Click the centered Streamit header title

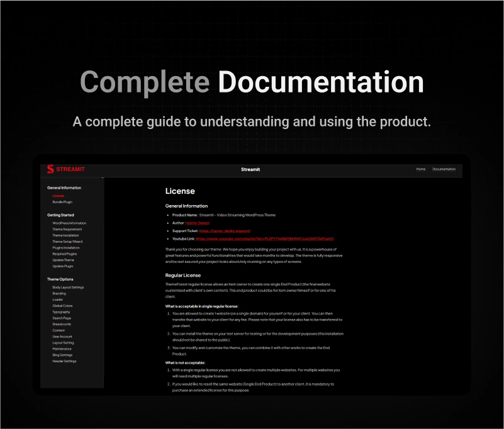pyautogui.click(x=250, y=169)
